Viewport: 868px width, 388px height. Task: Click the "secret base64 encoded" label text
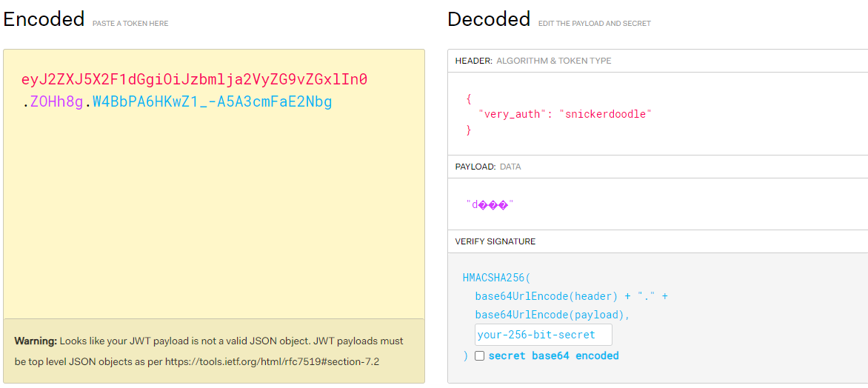coord(553,355)
